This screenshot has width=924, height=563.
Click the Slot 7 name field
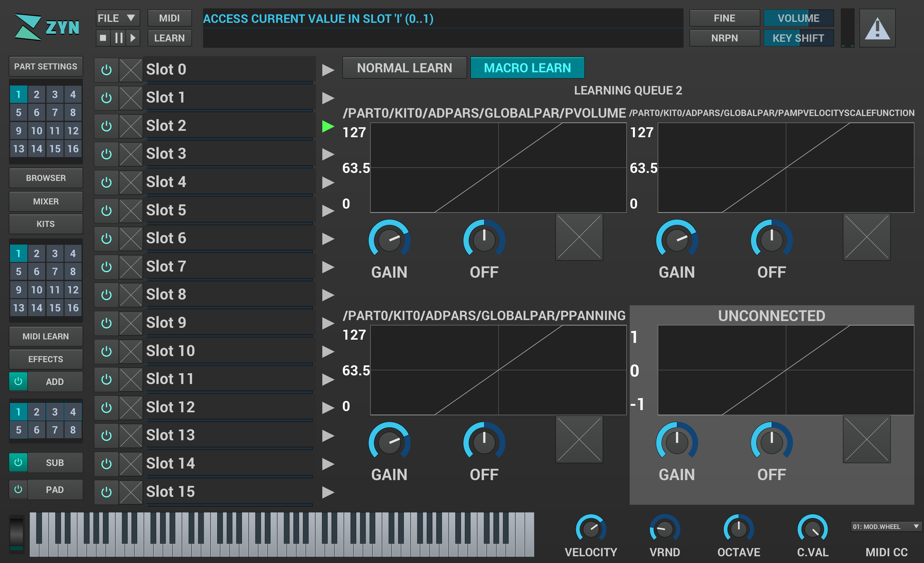229,267
